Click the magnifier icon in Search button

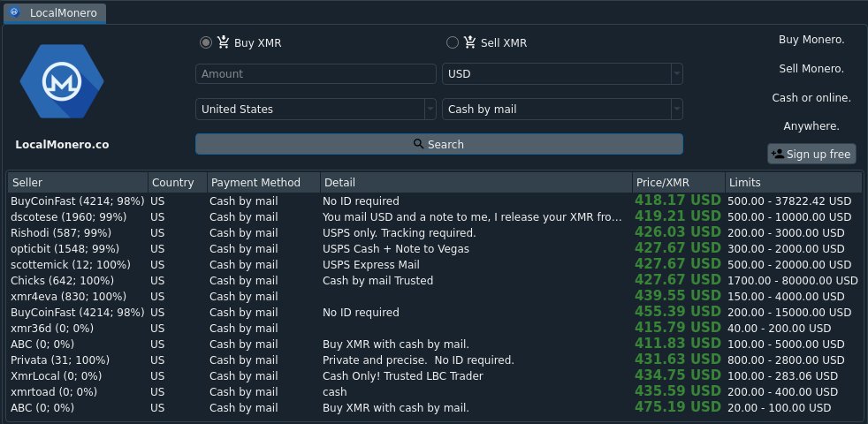pyautogui.click(x=418, y=144)
